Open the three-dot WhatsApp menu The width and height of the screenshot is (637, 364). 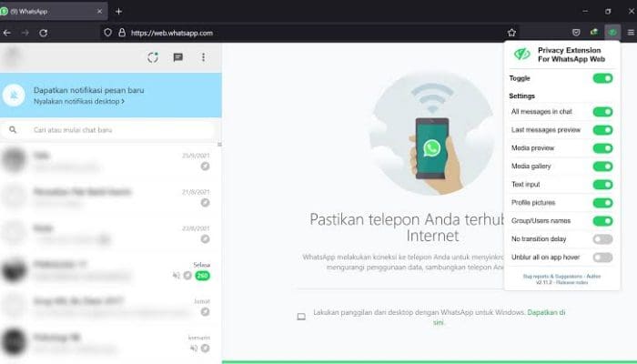pyautogui.click(x=203, y=57)
